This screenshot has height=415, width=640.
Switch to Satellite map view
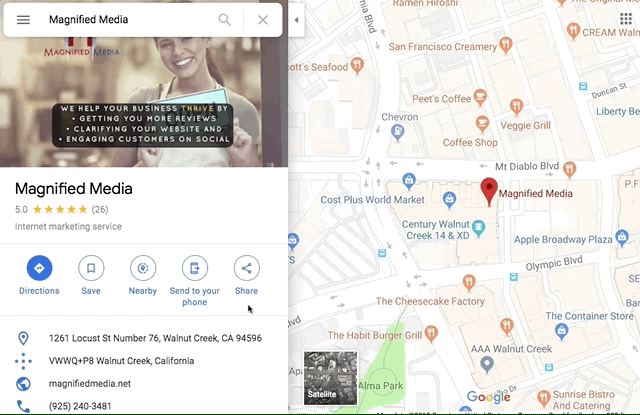pos(330,378)
